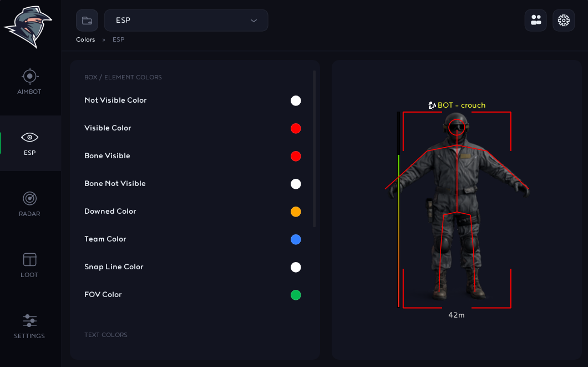Viewport: 588px width, 367px height.
Task: Click the gear settings icon
Action: click(564, 20)
